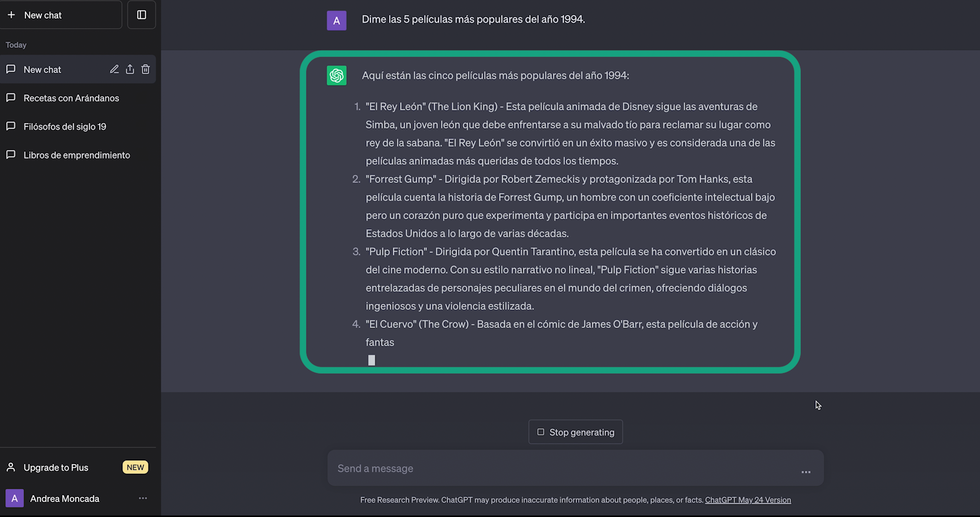Rename the current chat using the pencil icon
Viewport: 980px width, 517px height.
tap(114, 69)
